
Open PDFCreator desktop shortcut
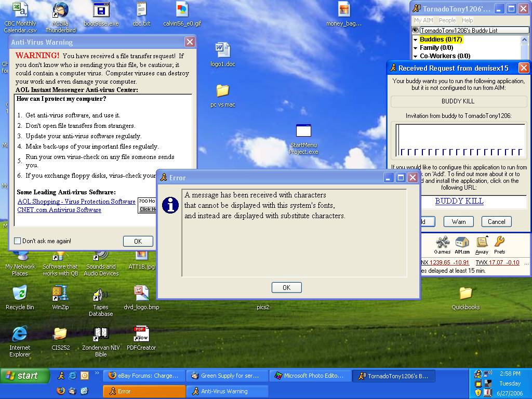coord(141,334)
